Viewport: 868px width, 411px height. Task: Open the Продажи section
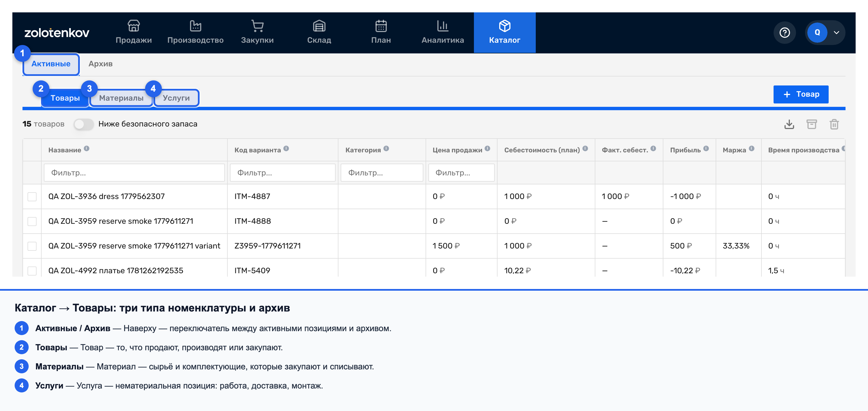coord(134,32)
